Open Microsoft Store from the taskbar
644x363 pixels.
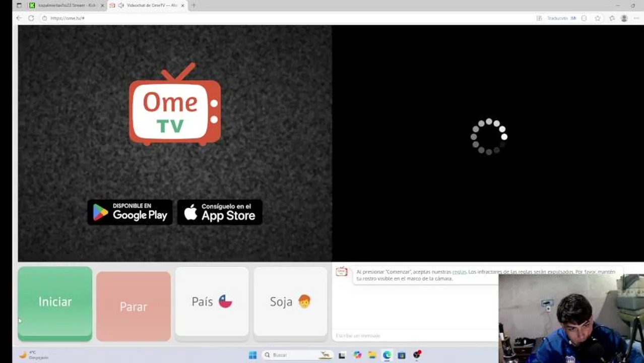(402, 355)
